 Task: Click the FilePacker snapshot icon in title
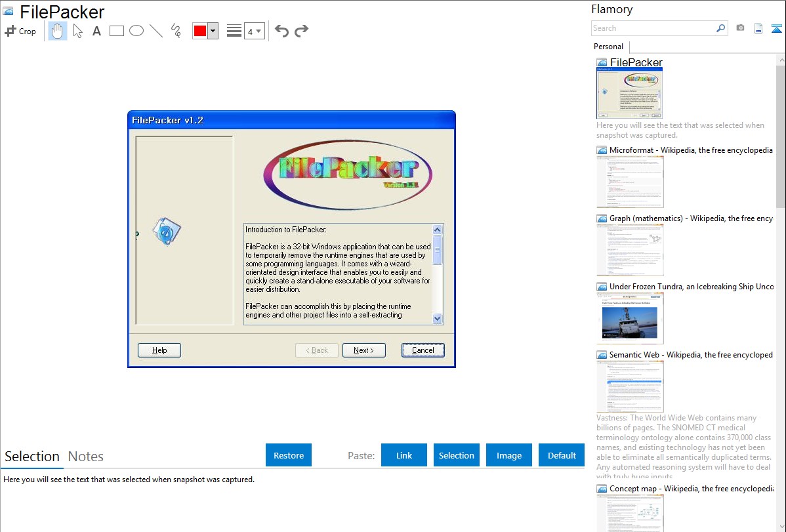point(8,11)
